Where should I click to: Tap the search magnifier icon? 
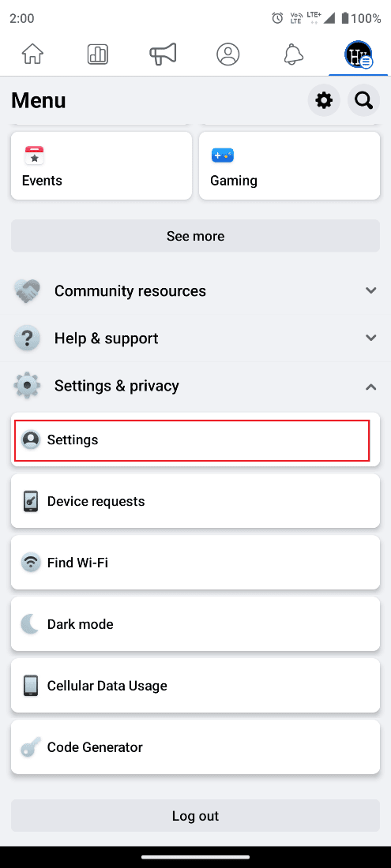pos(364,100)
